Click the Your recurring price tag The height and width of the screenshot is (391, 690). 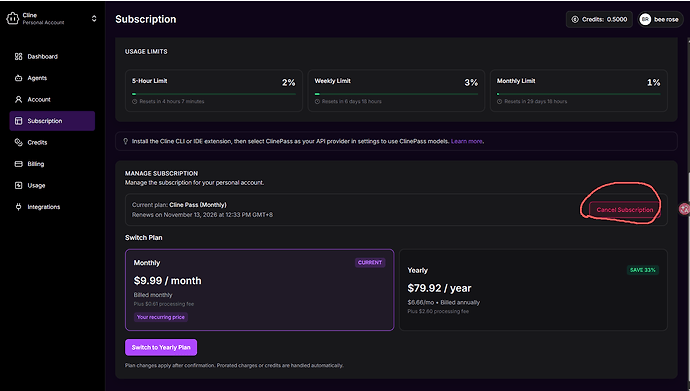(x=161, y=317)
